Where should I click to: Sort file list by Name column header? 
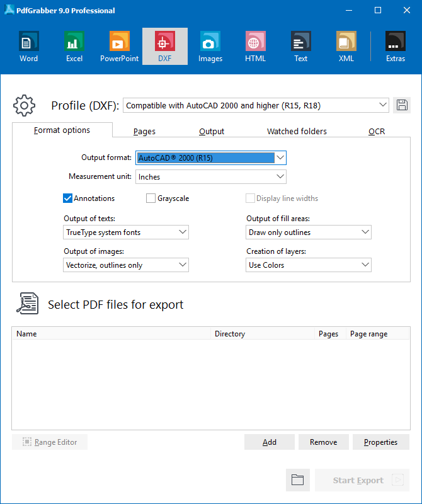tap(111, 334)
